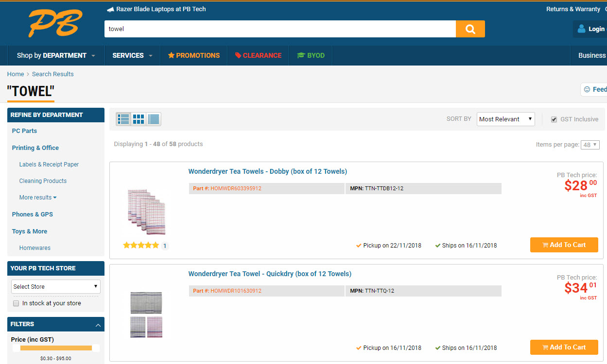Open the Clearance tab
607x364 pixels.
click(x=258, y=55)
